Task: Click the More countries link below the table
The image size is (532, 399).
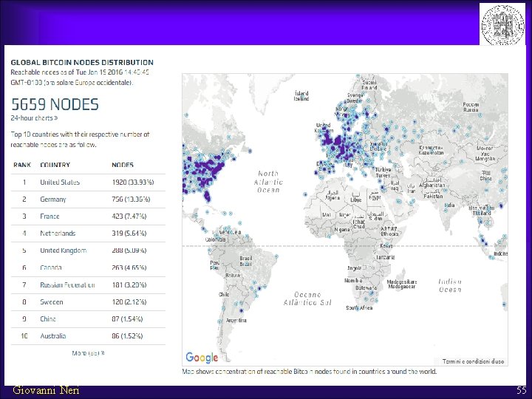Action: (x=88, y=353)
